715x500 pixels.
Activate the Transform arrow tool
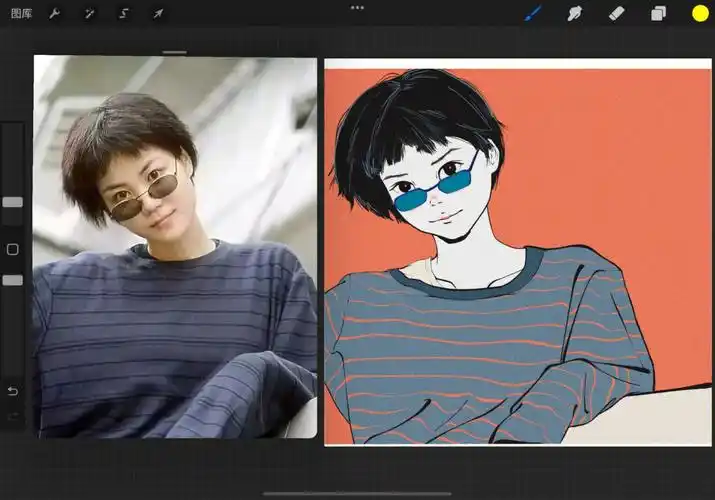coord(158,13)
